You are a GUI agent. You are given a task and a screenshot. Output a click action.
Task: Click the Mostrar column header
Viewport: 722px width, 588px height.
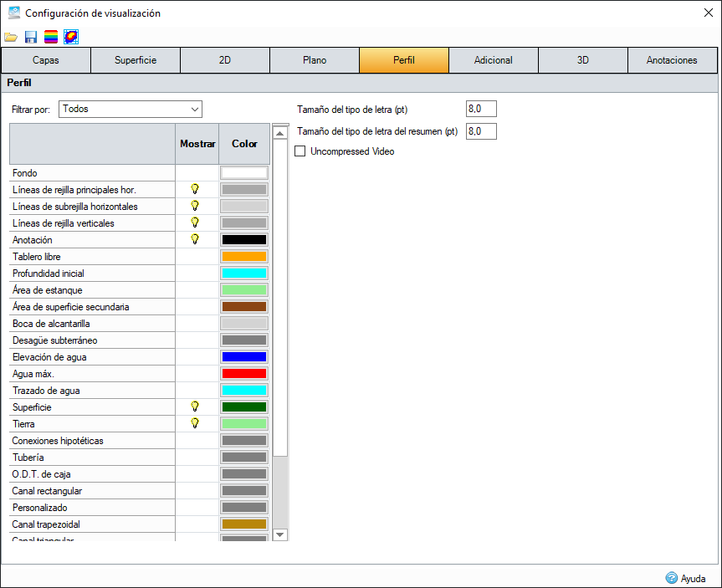tap(197, 144)
